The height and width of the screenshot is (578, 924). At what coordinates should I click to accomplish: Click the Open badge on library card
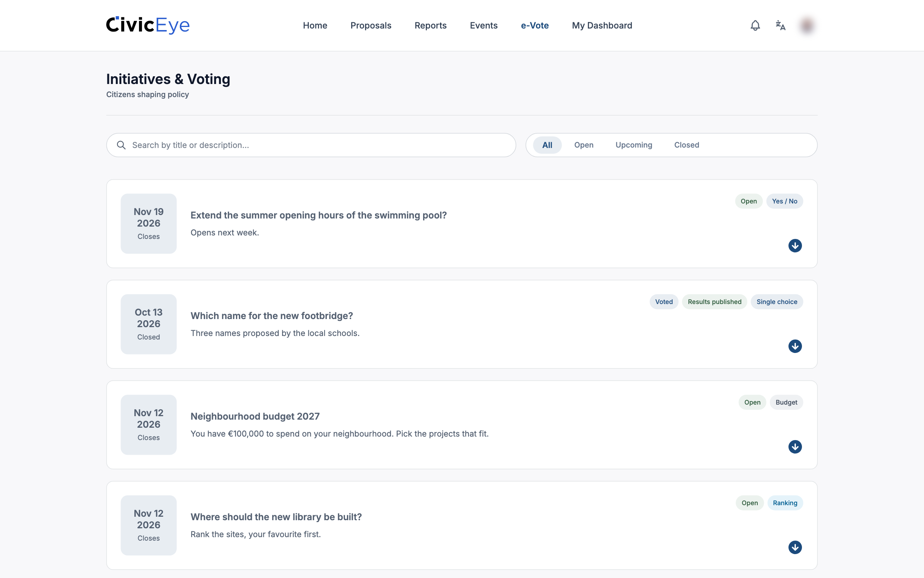pos(750,503)
